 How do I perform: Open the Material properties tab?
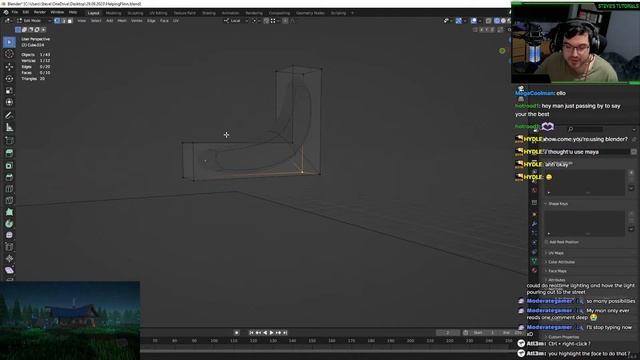(x=534, y=270)
